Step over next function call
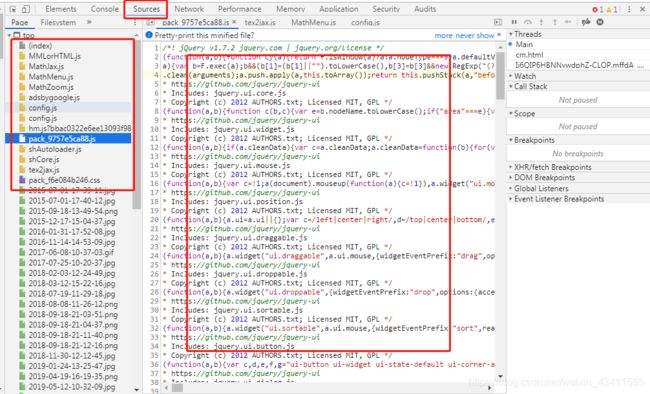This screenshot has width=650, height=394. click(528, 22)
